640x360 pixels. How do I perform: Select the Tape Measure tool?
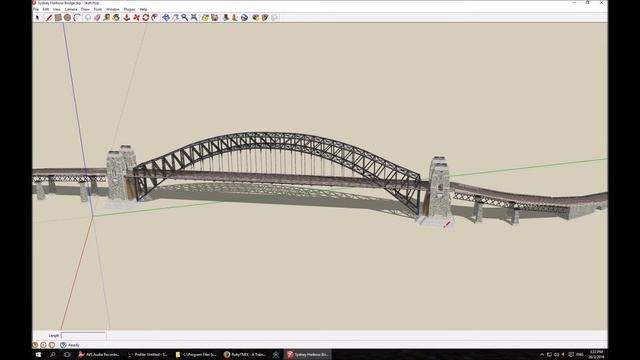(107, 18)
